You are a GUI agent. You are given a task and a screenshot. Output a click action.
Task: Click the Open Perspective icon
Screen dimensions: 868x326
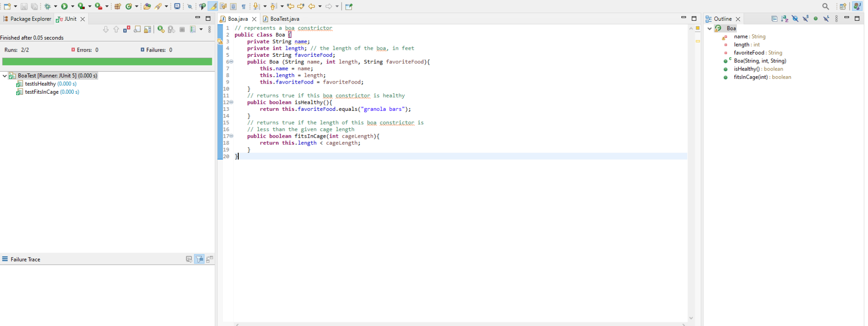point(843,6)
